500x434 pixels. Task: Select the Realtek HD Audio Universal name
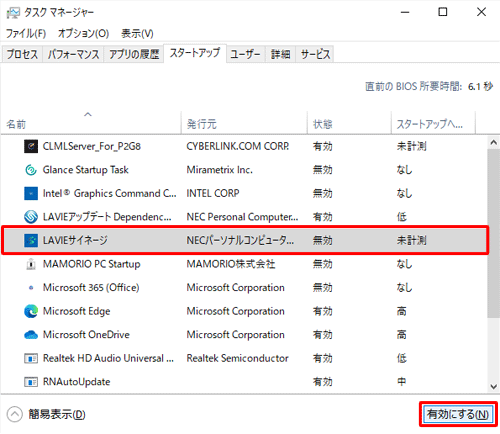(x=108, y=358)
